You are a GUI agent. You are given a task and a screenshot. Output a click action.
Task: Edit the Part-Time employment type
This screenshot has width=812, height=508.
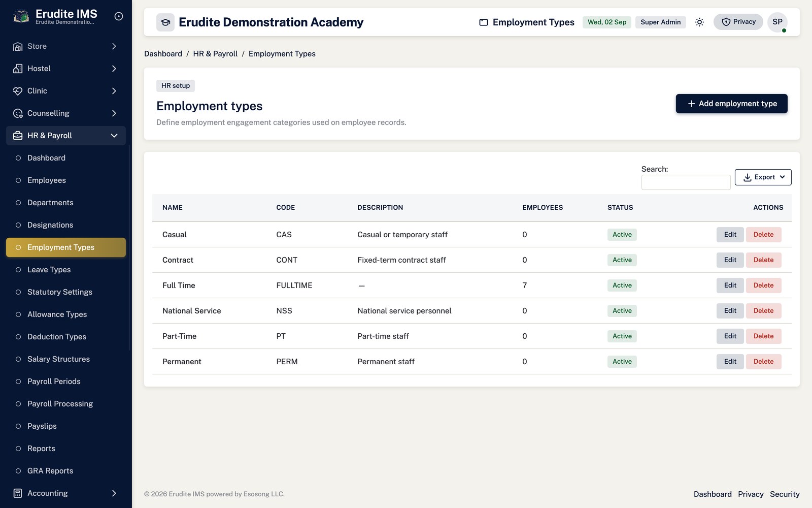click(x=730, y=336)
